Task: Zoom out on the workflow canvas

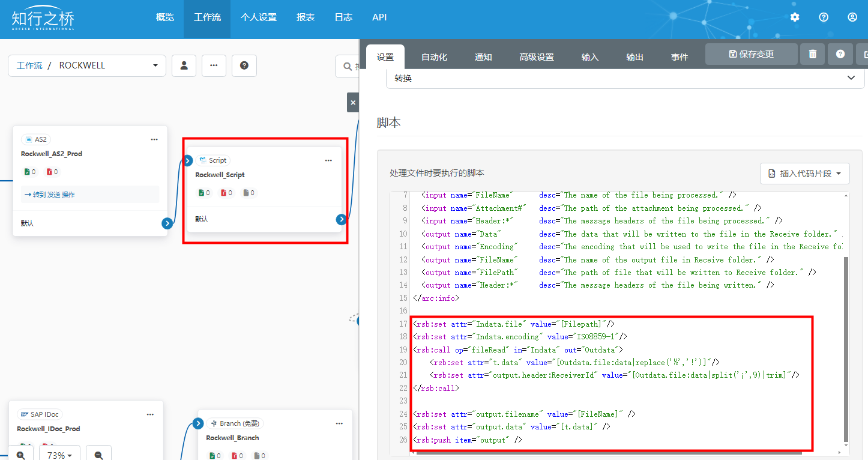Action: click(98, 455)
